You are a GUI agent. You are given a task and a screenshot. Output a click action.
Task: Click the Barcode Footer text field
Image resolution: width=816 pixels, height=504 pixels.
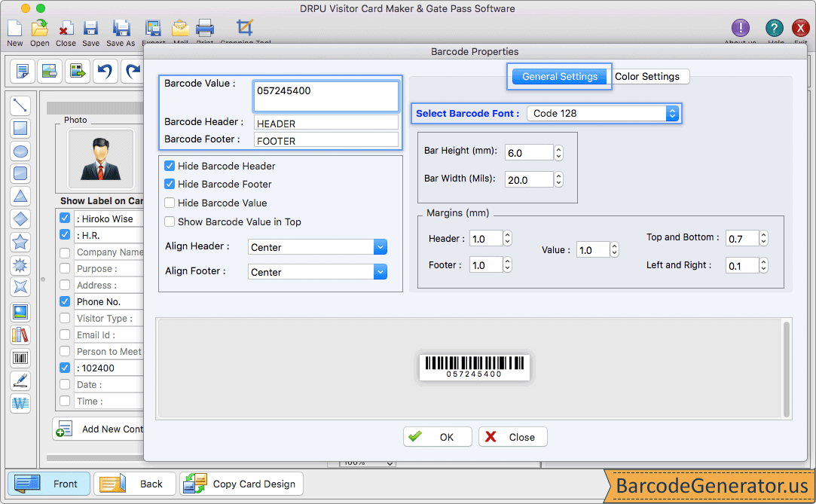click(325, 140)
